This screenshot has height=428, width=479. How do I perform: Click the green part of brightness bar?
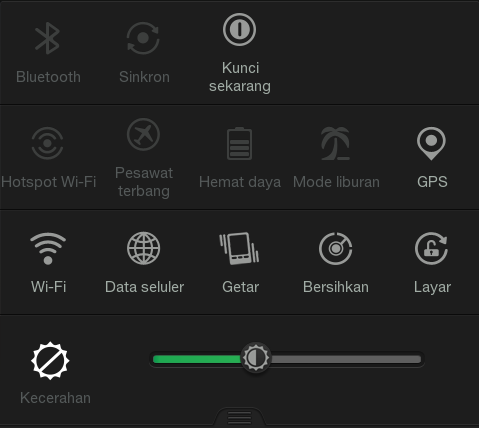(x=197, y=359)
